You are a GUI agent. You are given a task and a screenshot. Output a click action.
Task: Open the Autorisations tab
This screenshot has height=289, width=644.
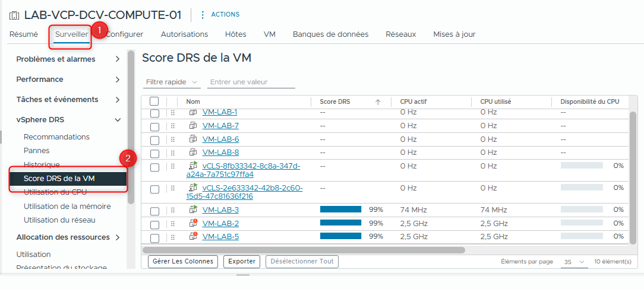184,34
